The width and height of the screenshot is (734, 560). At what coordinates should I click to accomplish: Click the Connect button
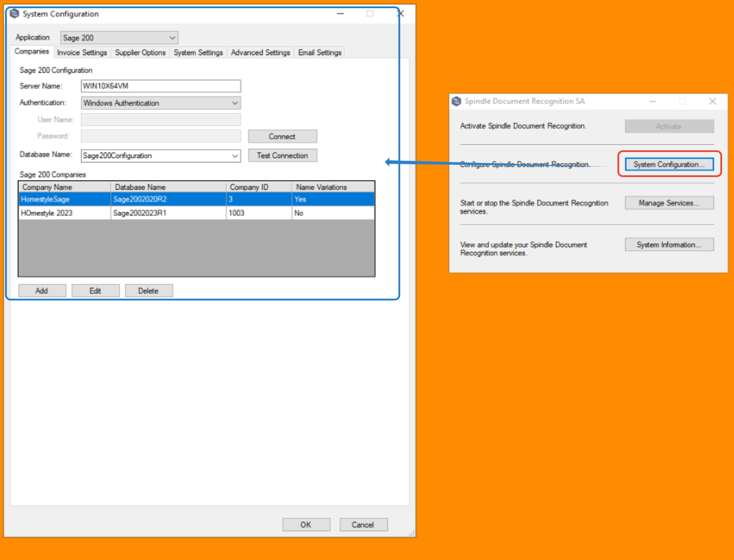[282, 137]
